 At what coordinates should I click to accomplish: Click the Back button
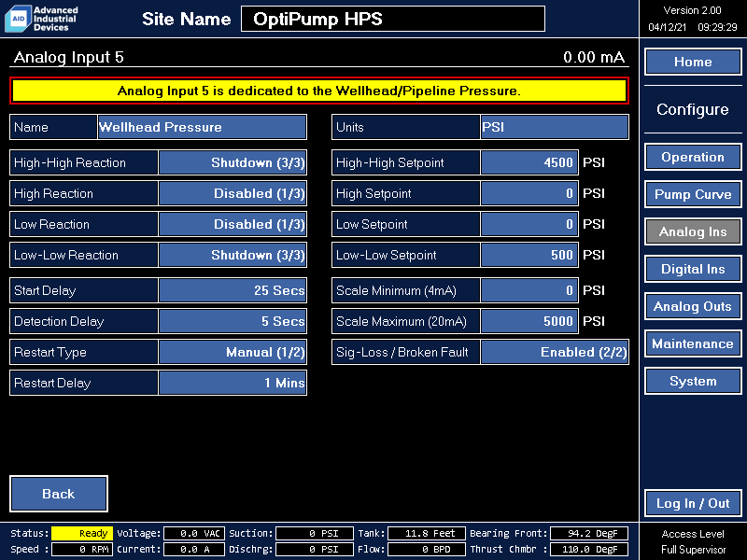pos(59,494)
